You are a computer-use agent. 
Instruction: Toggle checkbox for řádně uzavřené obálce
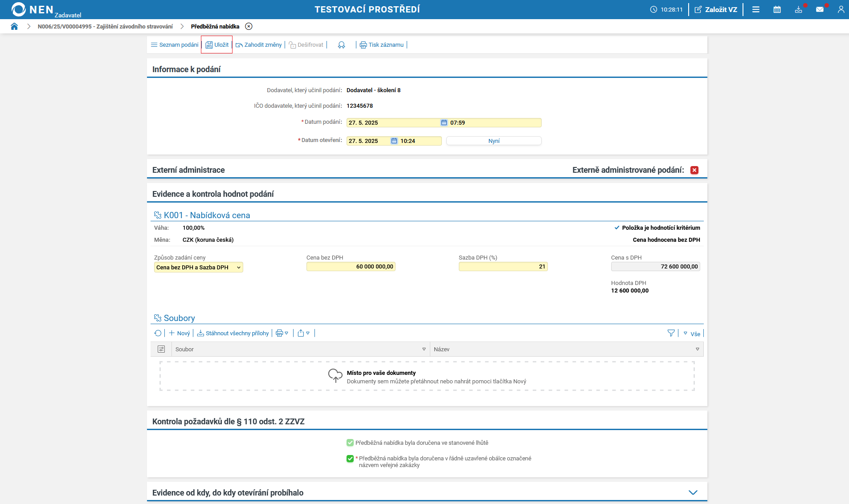point(350,459)
